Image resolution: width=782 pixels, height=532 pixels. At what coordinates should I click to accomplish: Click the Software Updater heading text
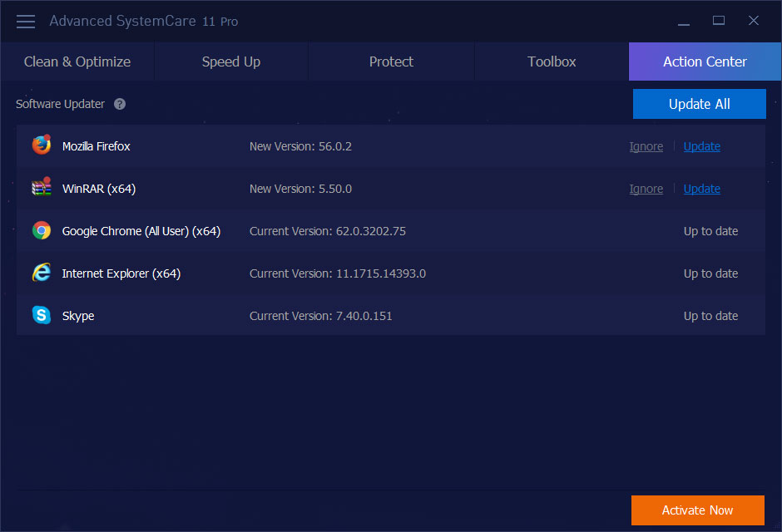(x=61, y=104)
